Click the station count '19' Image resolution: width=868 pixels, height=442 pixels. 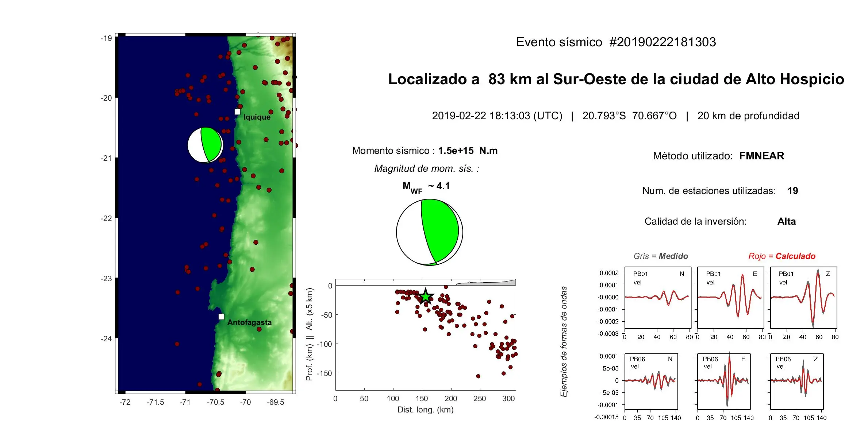tap(793, 191)
